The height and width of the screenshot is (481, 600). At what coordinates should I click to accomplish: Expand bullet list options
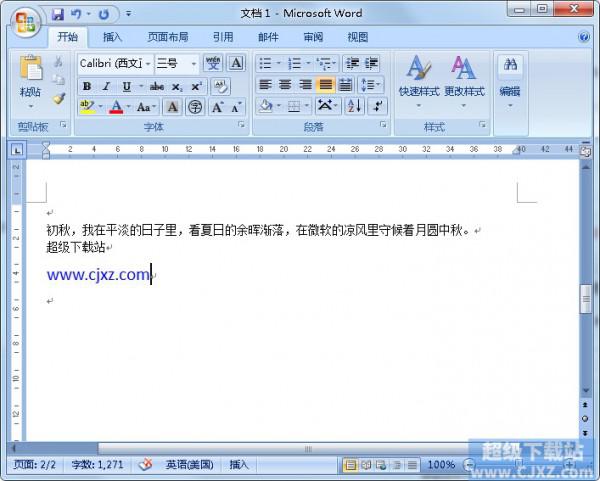tap(279, 63)
